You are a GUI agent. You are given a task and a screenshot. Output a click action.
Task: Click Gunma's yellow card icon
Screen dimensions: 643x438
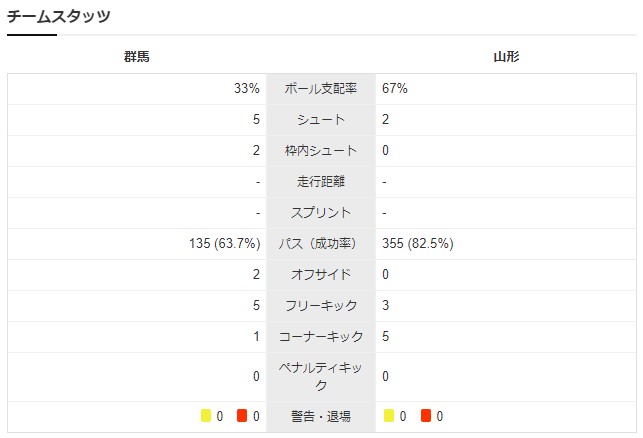pos(205,416)
